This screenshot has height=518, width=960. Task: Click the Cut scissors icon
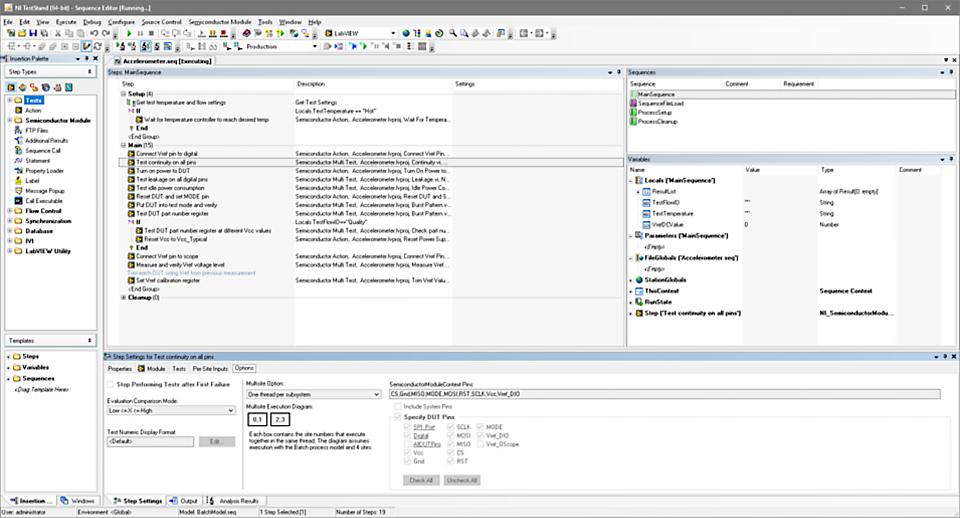coord(58,33)
